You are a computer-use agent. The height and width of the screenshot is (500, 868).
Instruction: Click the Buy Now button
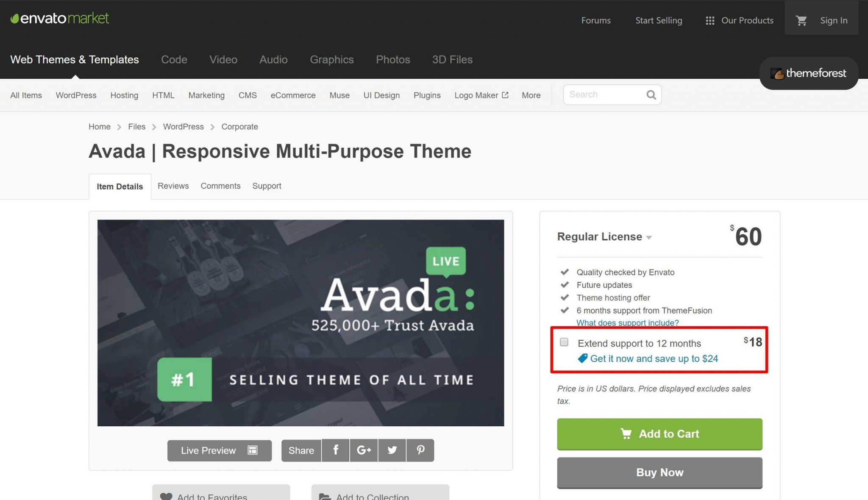[659, 472]
